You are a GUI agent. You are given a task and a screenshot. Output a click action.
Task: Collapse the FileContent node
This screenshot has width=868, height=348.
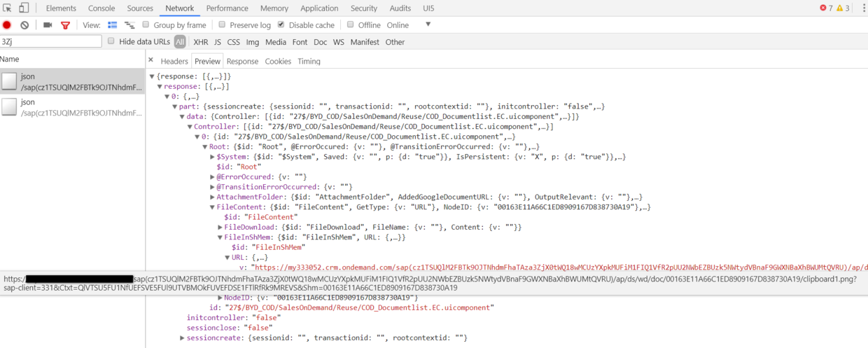click(213, 207)
